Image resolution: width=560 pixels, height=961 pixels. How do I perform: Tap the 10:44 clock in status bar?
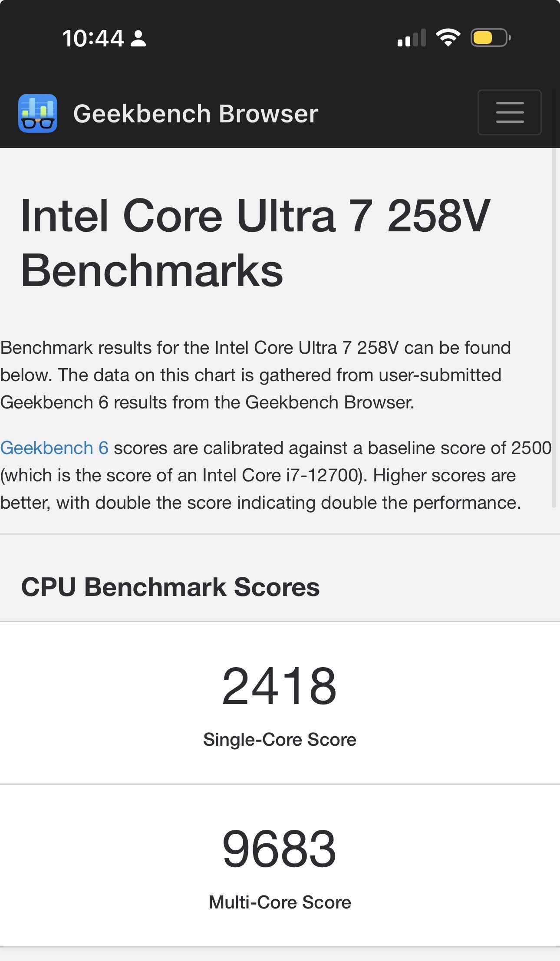point(93,38)
